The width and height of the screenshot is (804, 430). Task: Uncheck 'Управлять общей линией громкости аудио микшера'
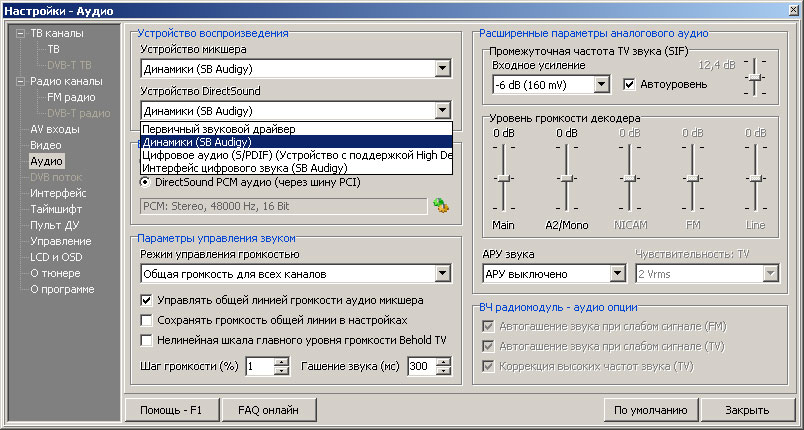coord(147,300)
